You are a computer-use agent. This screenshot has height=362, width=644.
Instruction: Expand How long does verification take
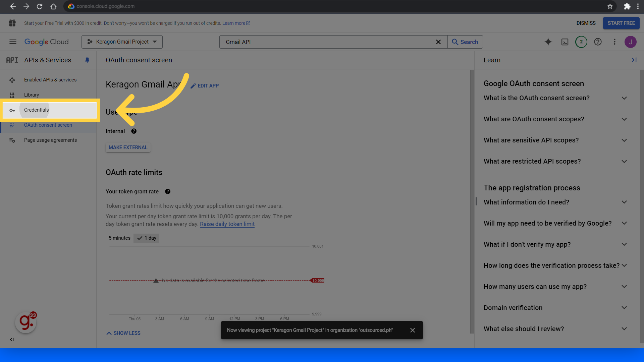pos(555,265)
